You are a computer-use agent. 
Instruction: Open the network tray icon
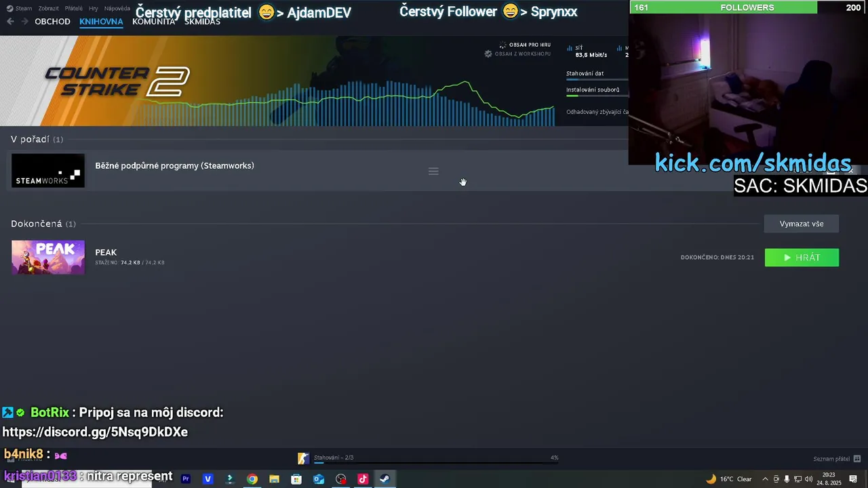(x=797, y=479)
